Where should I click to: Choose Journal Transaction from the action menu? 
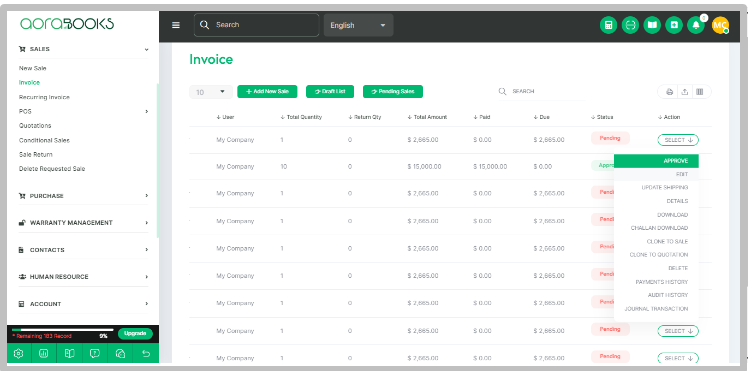(656, 309)
